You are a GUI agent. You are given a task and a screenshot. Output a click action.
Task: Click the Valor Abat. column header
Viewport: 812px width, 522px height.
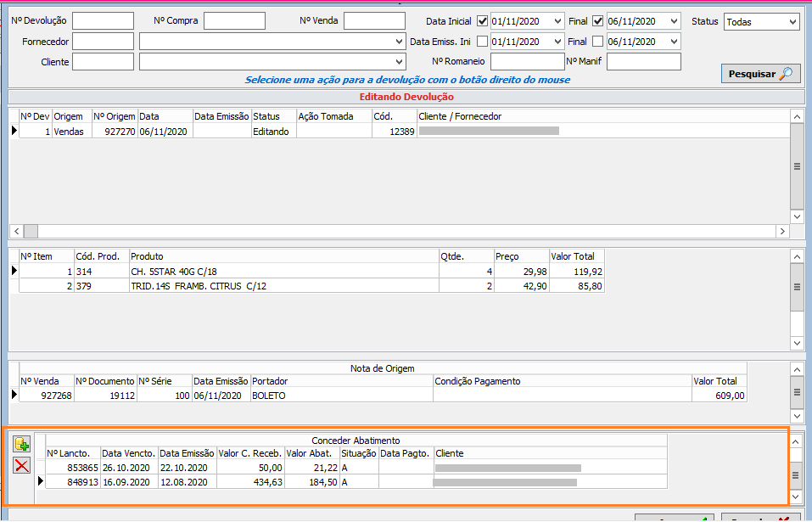coord(311,453)
